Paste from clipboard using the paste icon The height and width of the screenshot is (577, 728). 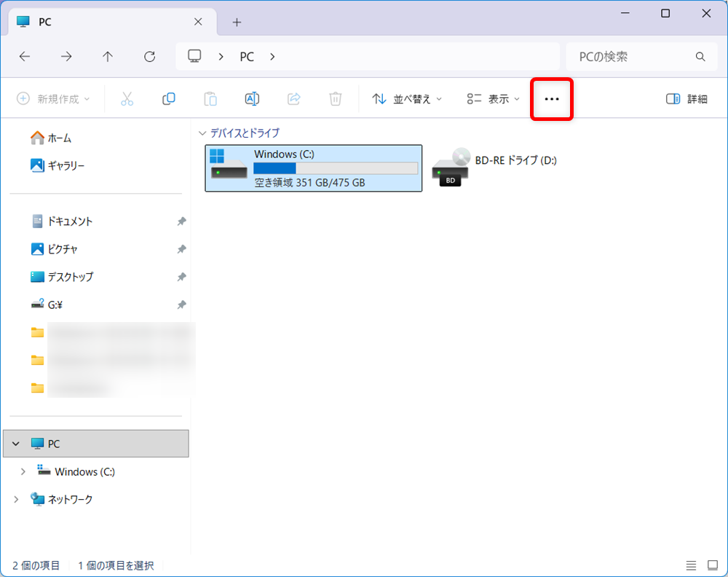pyautogui.click(x=210, y=98)
